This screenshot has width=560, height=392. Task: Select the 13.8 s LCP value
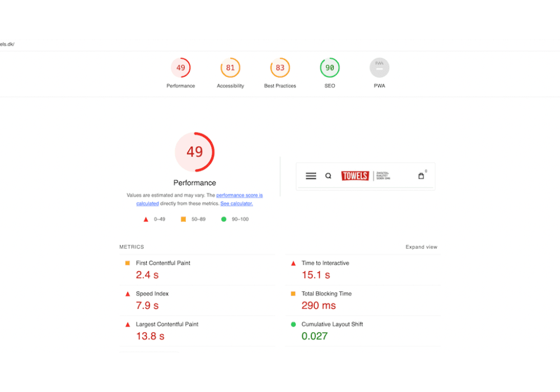click(150, 336)
